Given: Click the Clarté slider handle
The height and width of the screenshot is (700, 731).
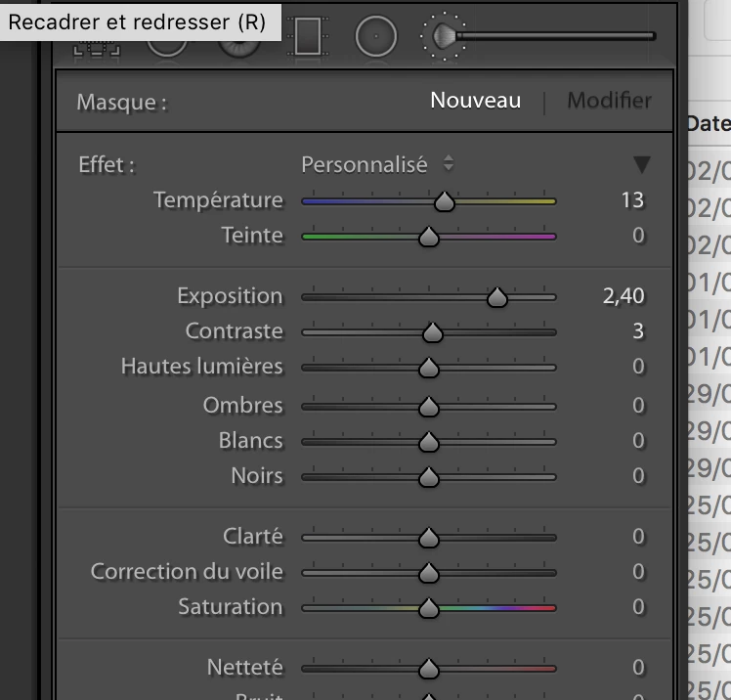Looking at the screenshot, I should coord(428,538).
